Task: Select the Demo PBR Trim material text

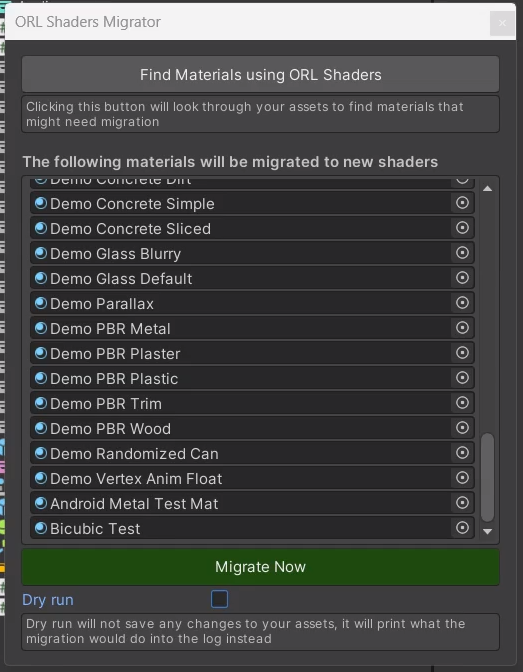Action: pyautogui.click(x=106, y=404)
